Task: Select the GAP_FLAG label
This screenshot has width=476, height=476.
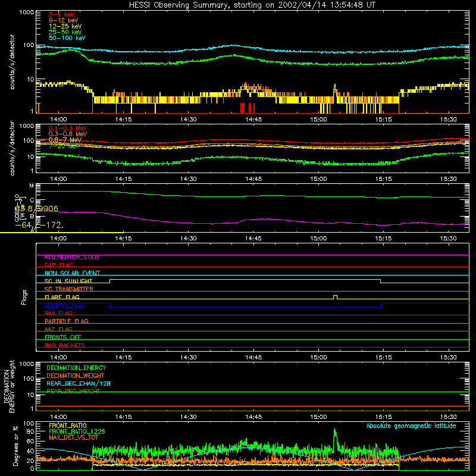Action: [x=58, y=265]
